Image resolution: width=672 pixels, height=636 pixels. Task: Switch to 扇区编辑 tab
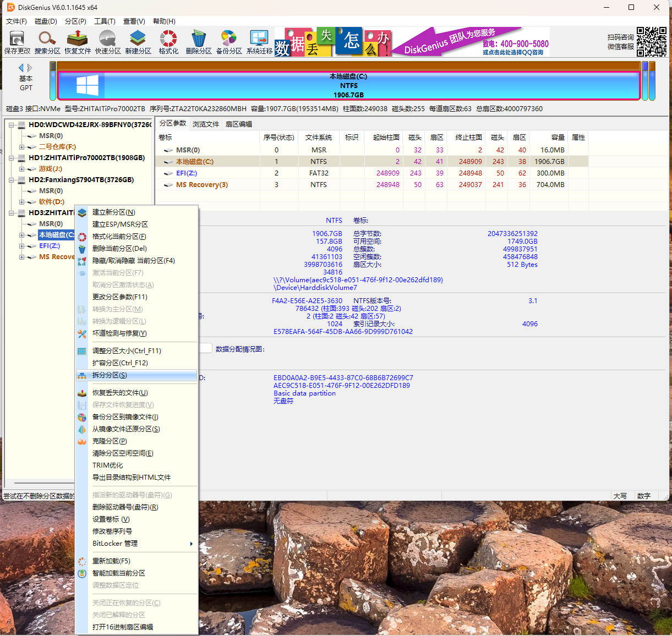239,124
